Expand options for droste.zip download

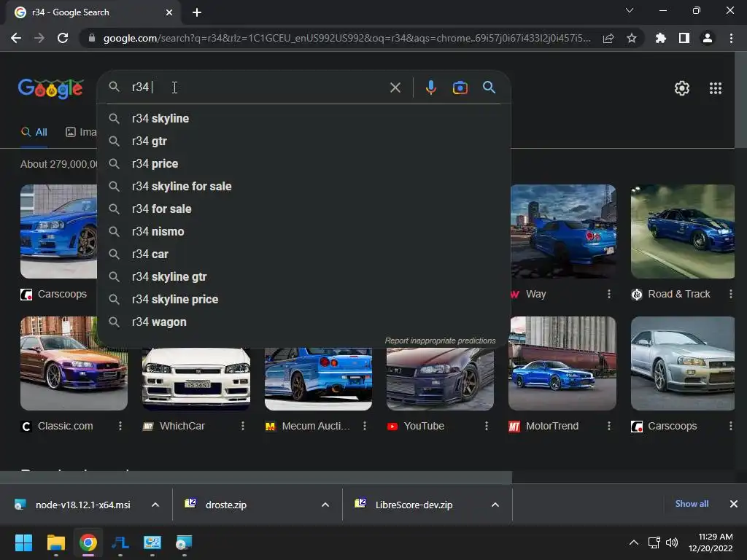[325, 505]
